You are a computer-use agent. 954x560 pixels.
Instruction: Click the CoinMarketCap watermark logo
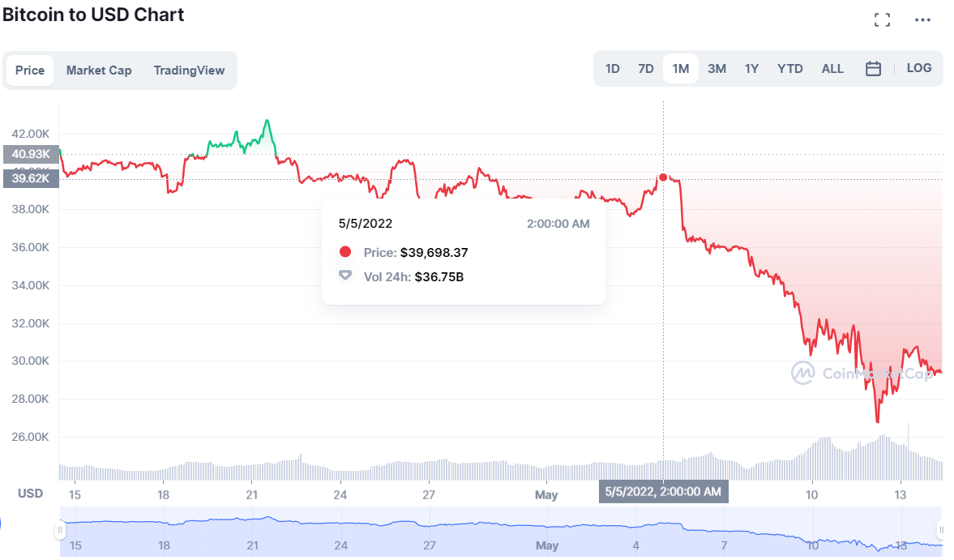click(862, 374)
